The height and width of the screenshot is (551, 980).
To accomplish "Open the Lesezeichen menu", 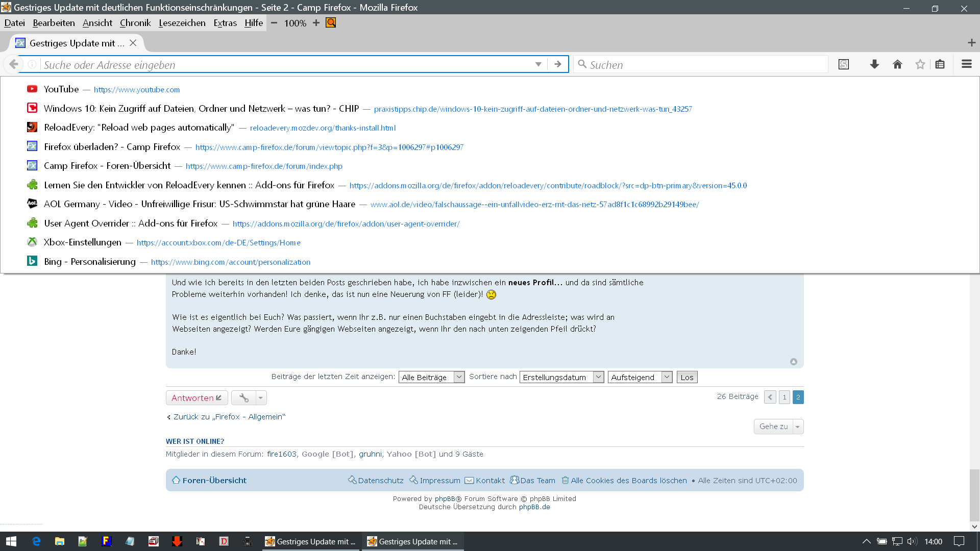I will [182, 23].
